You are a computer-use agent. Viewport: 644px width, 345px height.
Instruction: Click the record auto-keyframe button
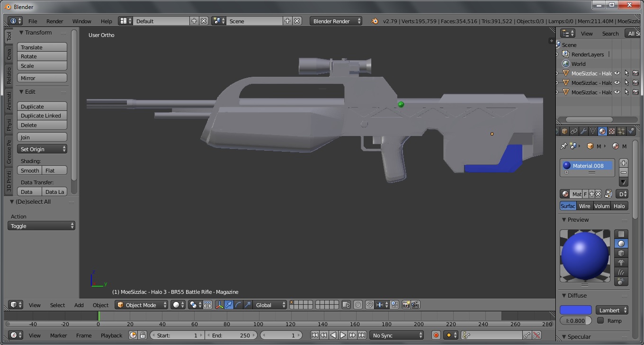[x=436, y=335]
